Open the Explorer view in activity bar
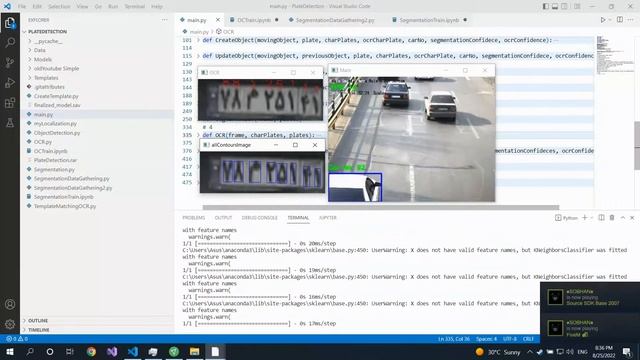This screenshot has height=360, width=640. [10, 23]
